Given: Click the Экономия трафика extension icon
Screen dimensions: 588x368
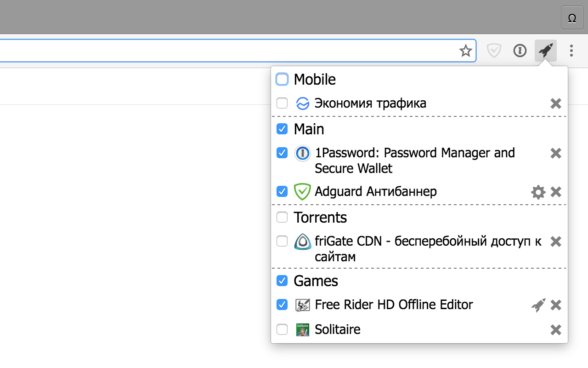Looking at the screenshot, I should [x=302, y=103].
